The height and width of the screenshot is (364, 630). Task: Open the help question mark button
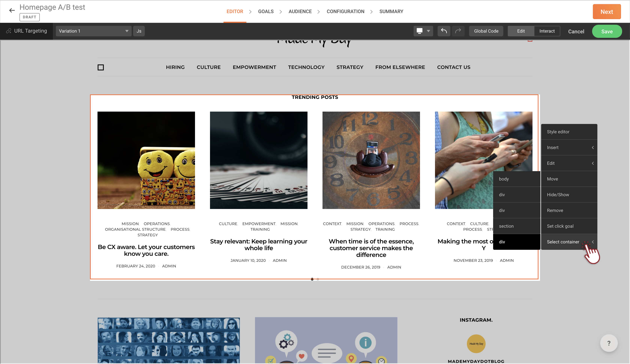609,343
